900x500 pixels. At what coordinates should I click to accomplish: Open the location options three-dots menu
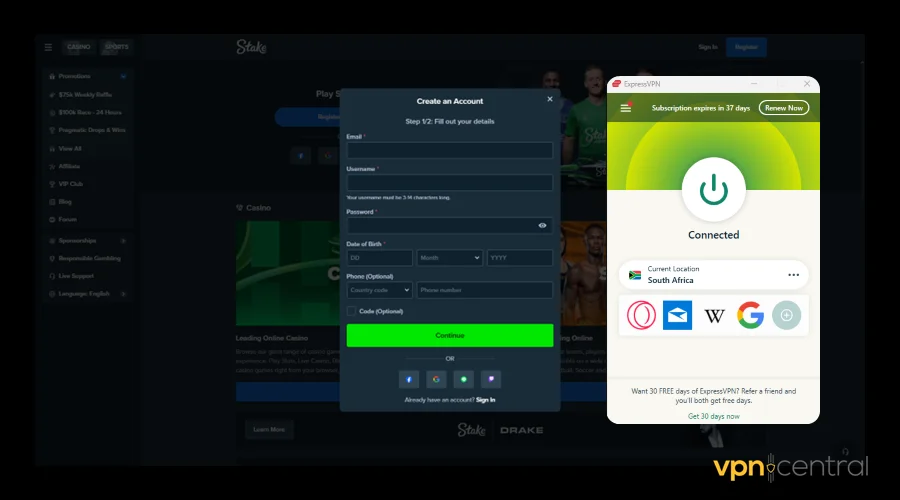793,275
